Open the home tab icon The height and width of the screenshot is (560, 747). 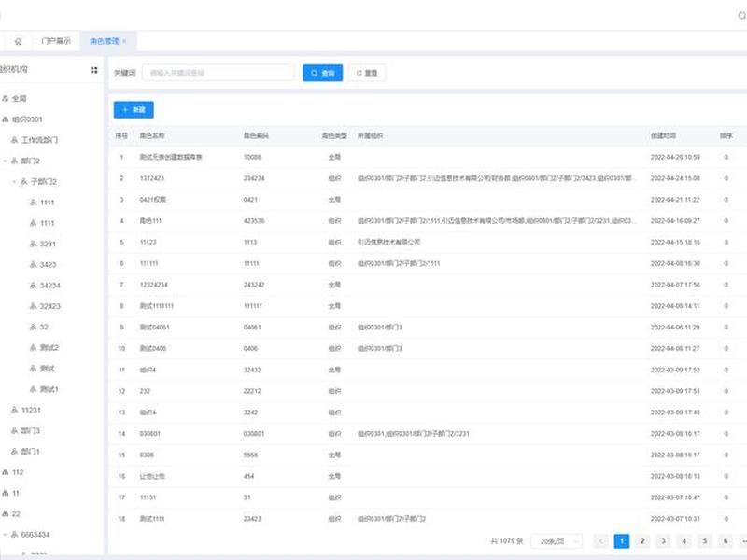tap(18, 41)
